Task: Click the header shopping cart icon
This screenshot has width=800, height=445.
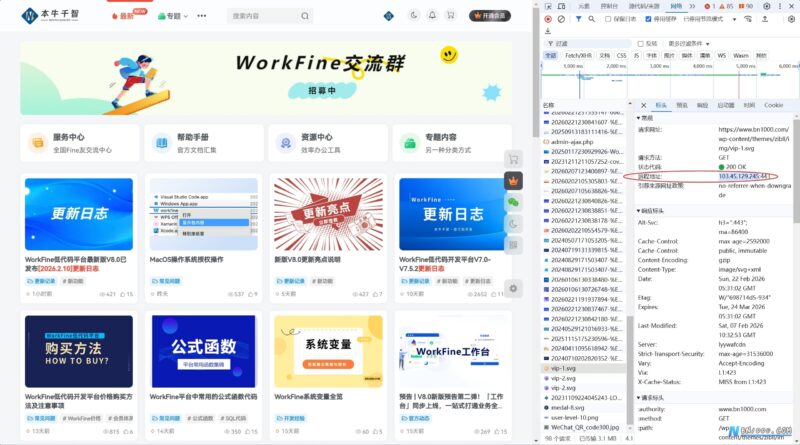Action: tap(451, 15)
